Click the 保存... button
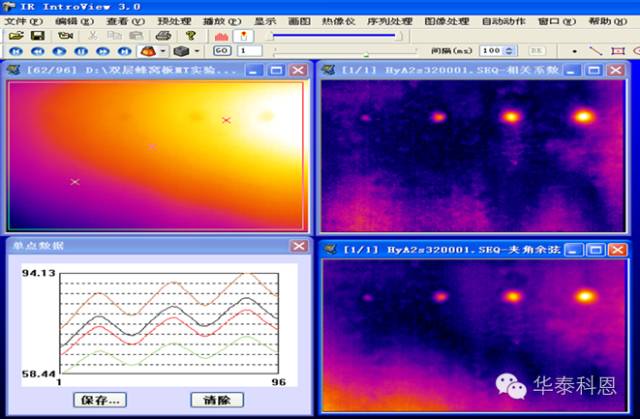This screenshot has height=419, width=640. coord(101,399)
